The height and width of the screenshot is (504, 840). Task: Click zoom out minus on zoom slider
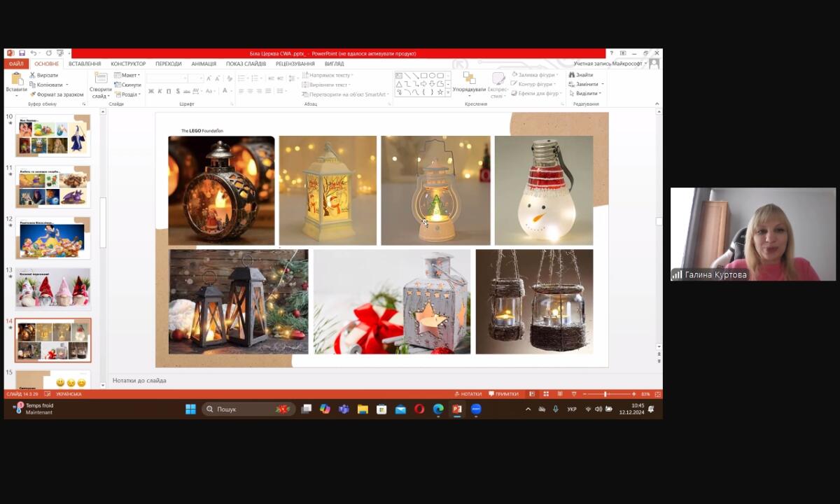pos(585,394)
